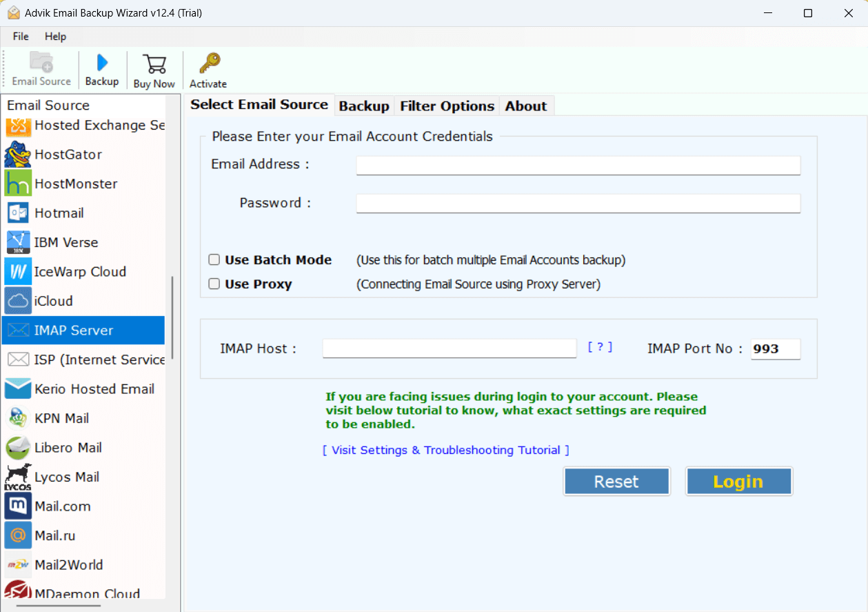868x612 pixels.
Task: Select the IceWarp Cloud icon
Action: (x=18, y=272)
